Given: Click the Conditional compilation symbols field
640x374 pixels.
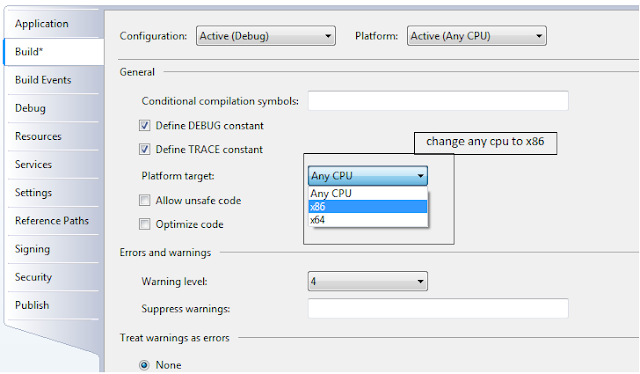Looking at the screenshot, I should click(x=438, y=101).
